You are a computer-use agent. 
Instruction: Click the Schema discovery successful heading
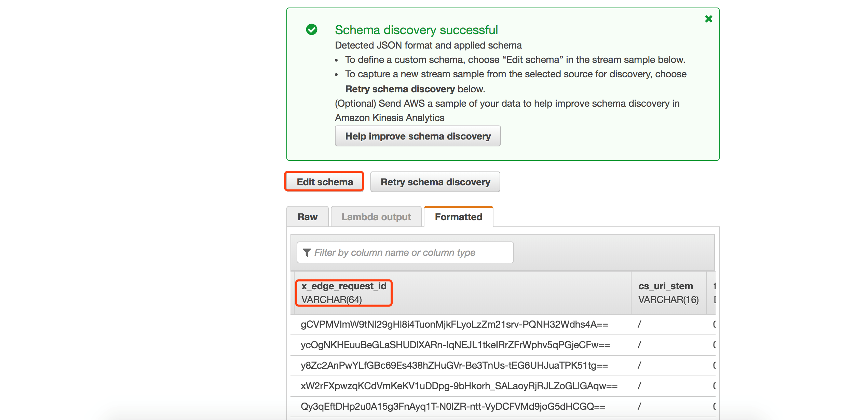coord(416,30)
